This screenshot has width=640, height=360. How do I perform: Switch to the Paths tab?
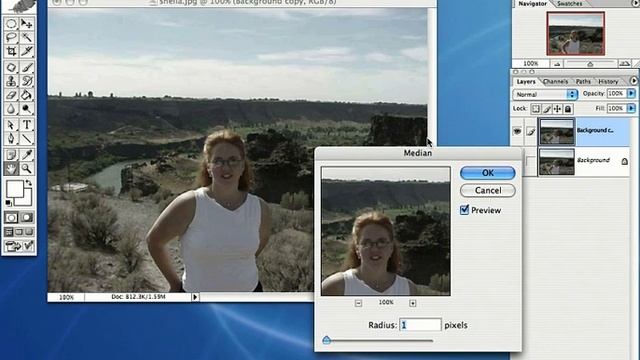[583, 82]
